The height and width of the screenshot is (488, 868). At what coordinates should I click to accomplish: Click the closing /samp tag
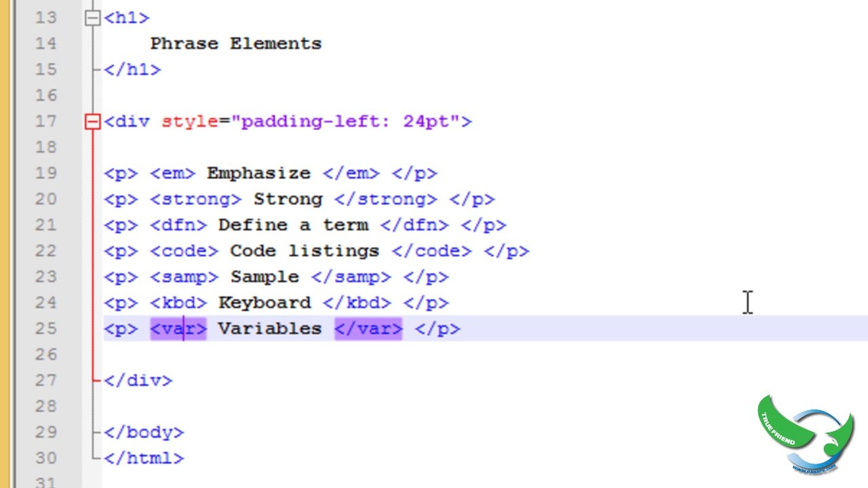tap(351, 277)
